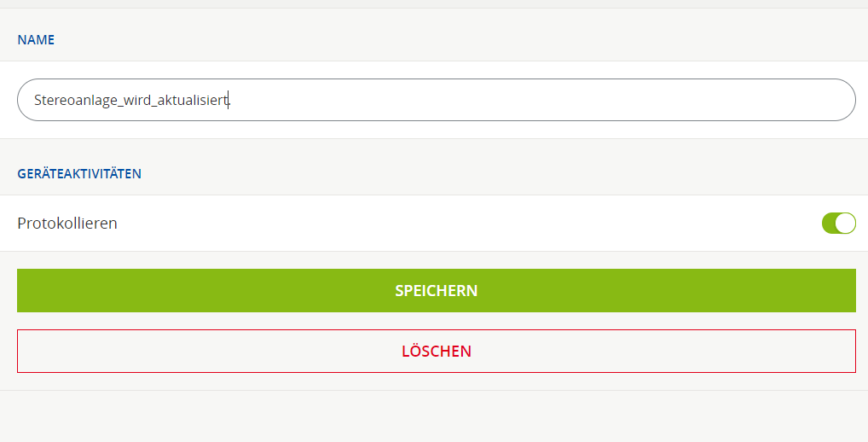Select the Geräteaktivitäten section heading

pyautogui.click(x=79, y=174)
